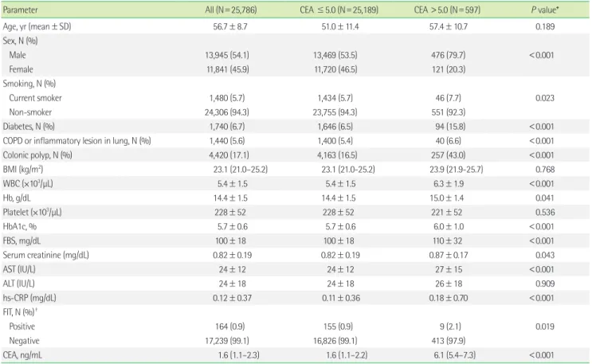The width and height of the screenshot is (592, 364).
Task: Click the cell '11,720 (46.5)'
Action: click(335, 69)
